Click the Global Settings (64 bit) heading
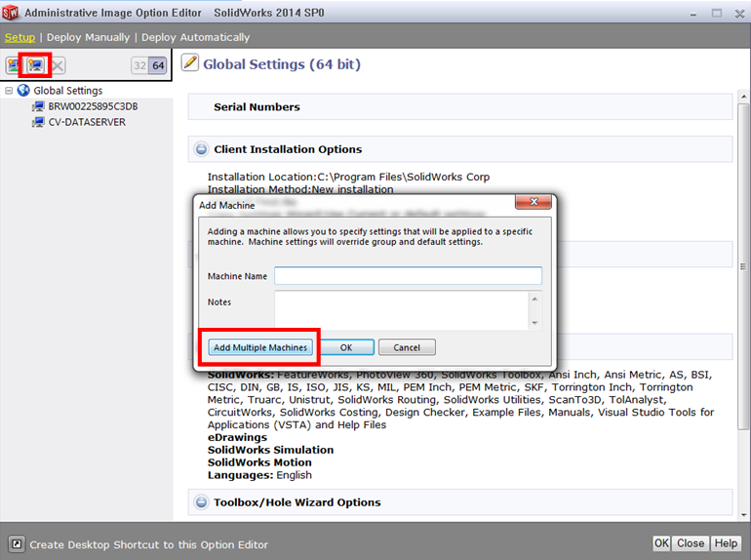Screen dimensions: 751x560 (x=282, y=64)
